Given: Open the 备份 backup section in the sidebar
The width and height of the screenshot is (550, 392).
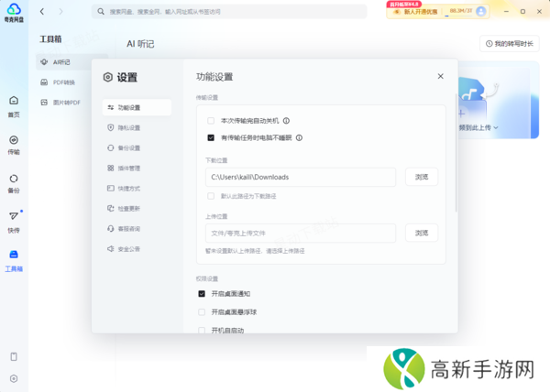Looking at the screenshot, I should point(14,183).
